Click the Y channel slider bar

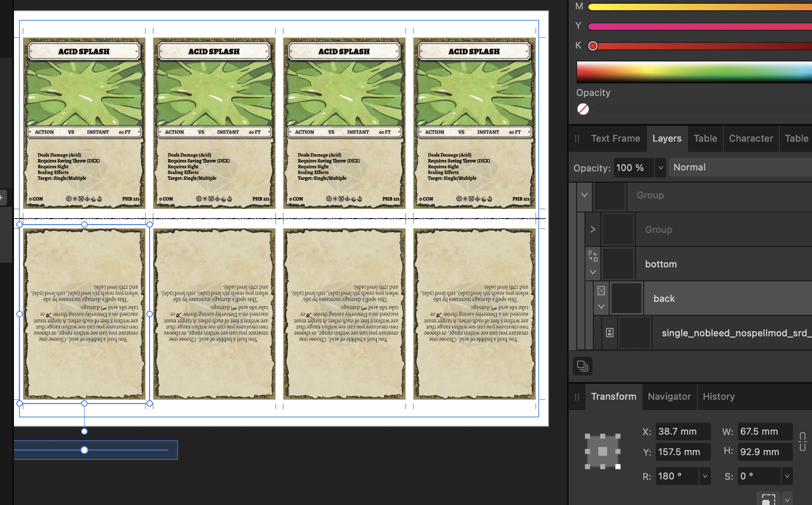[x=700, y=27]
